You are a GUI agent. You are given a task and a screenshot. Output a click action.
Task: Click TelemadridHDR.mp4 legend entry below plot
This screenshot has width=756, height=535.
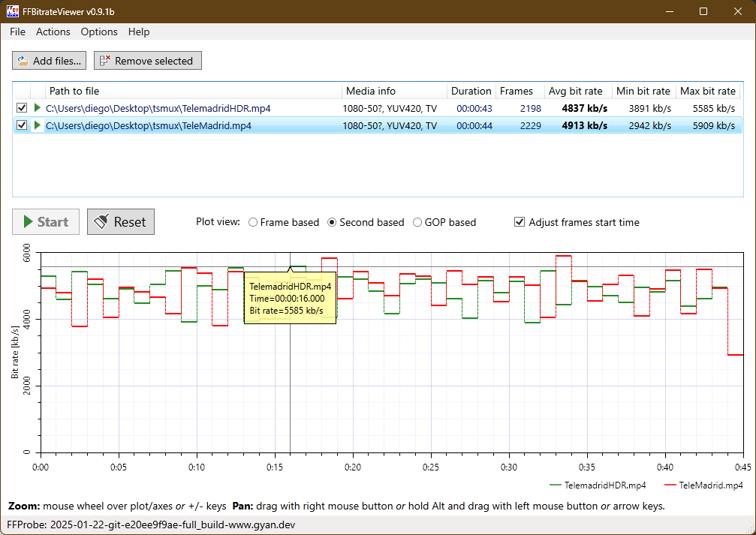[x=598, y=485]
